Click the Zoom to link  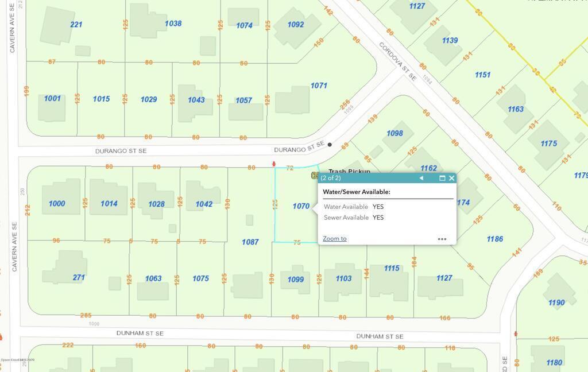point(334,239)
